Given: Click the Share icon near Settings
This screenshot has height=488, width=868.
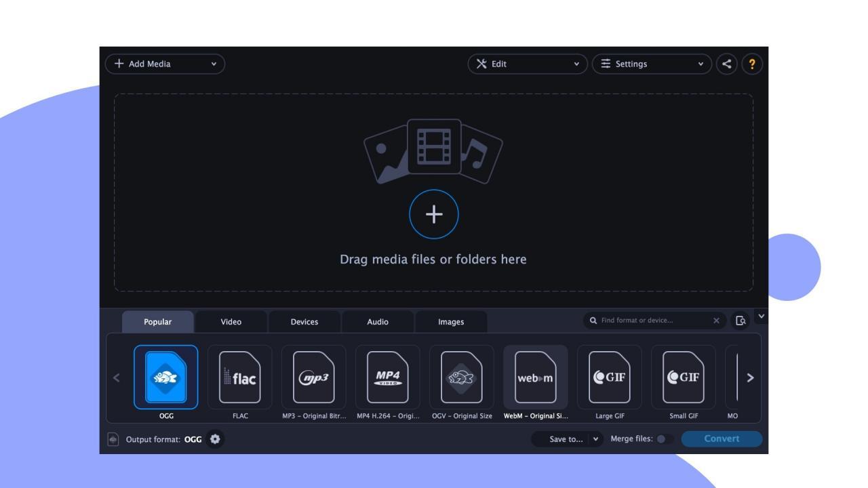Looking at the screenshot, I should point(726,64).
